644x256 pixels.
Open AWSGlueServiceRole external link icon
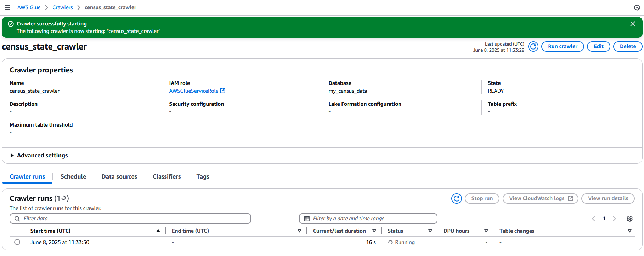click(x=222, y=91)
